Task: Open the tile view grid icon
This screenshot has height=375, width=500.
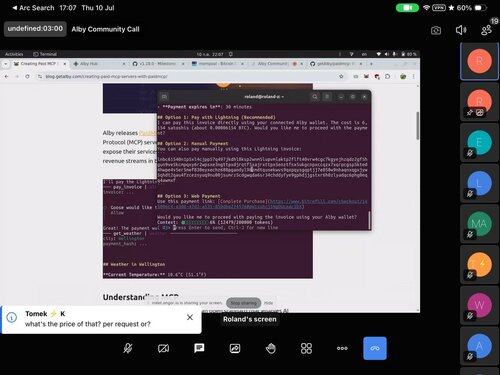Action: pyautogui.click(x=306, y=348)
